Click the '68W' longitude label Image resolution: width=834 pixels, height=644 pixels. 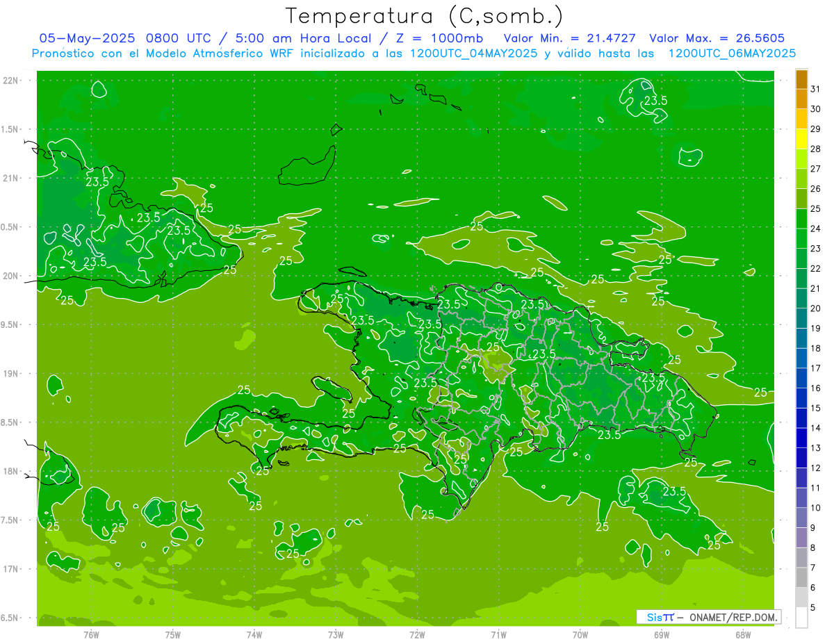pyautogui.click(x=743, y=634)
